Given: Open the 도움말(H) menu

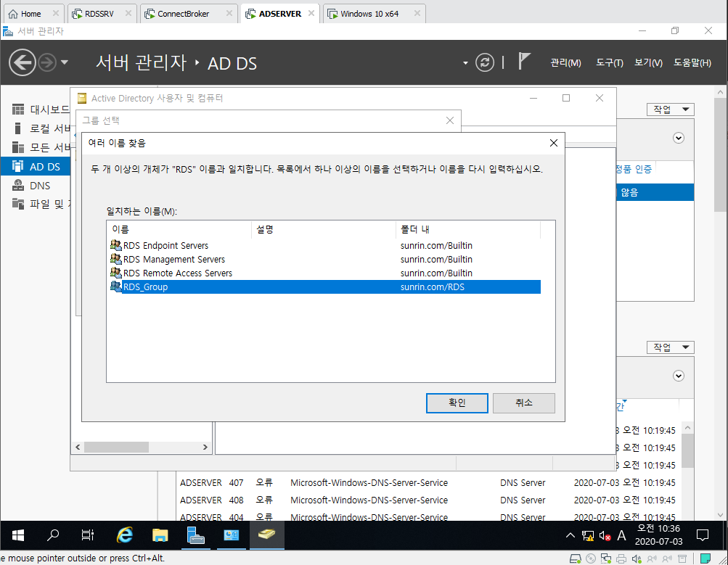Looking at the screenshot, I should [692, 62].
